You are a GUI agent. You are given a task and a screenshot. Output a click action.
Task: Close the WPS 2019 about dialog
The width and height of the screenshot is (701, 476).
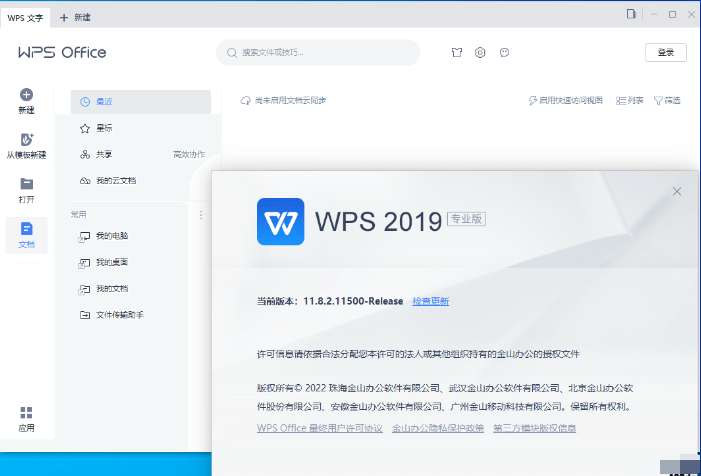click(677, 191)
